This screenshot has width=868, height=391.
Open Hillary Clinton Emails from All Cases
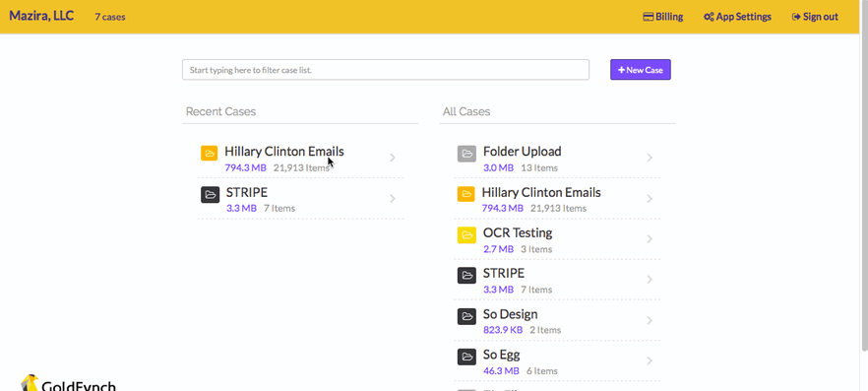(541, 192)
